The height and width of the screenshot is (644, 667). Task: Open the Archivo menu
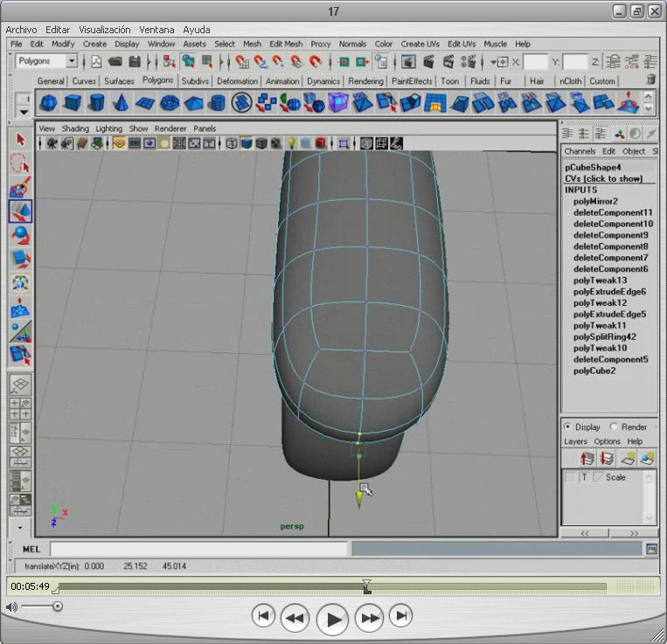tap(21, 30)
